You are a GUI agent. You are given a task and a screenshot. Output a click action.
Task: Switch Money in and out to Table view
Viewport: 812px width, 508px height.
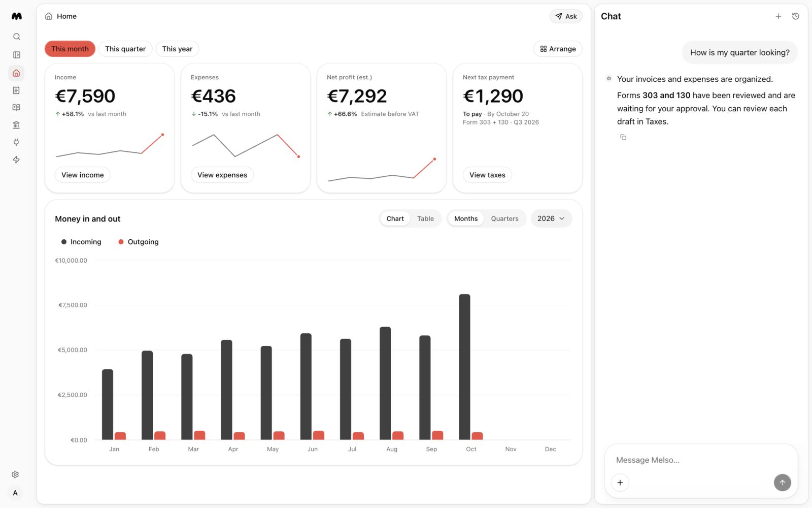[425, 218]
